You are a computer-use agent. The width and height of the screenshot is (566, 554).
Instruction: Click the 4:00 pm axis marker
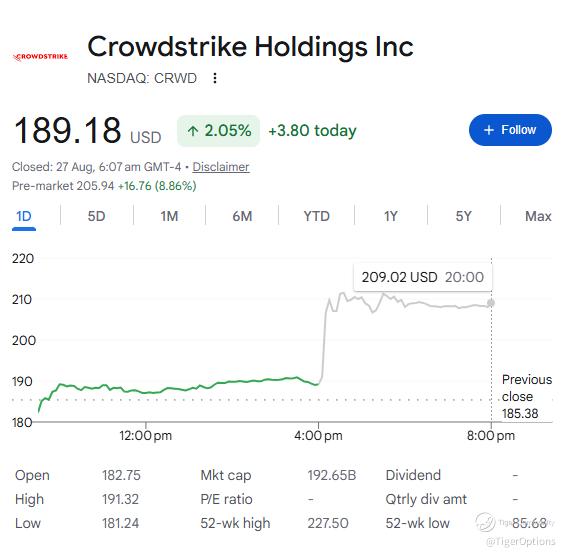[x=318, y=436]
